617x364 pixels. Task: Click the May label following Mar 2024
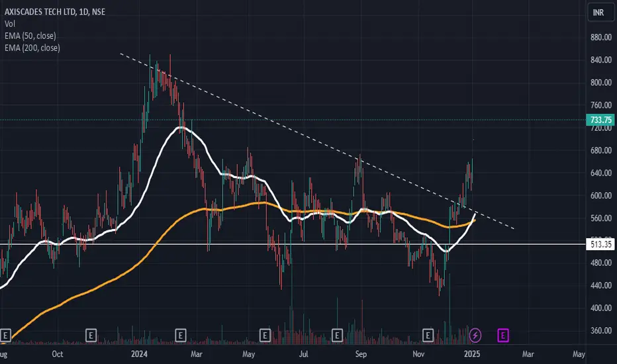[249, 354]
